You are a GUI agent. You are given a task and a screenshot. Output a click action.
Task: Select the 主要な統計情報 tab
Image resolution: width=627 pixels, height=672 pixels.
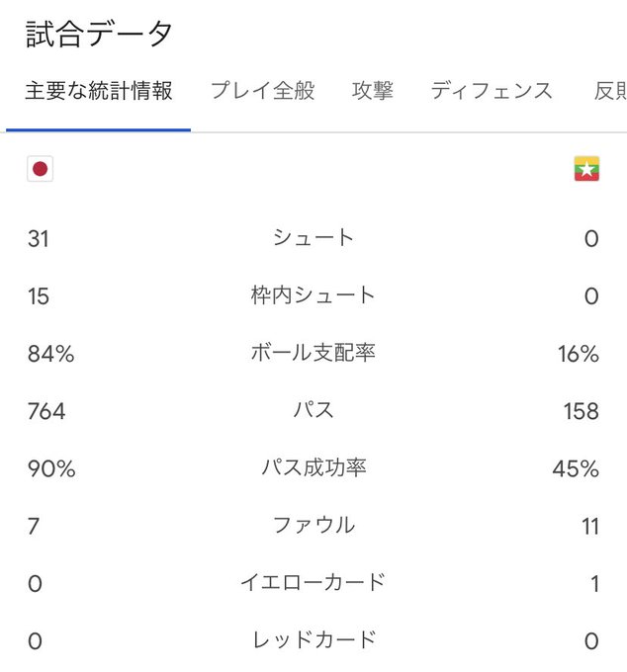point(99,92)
